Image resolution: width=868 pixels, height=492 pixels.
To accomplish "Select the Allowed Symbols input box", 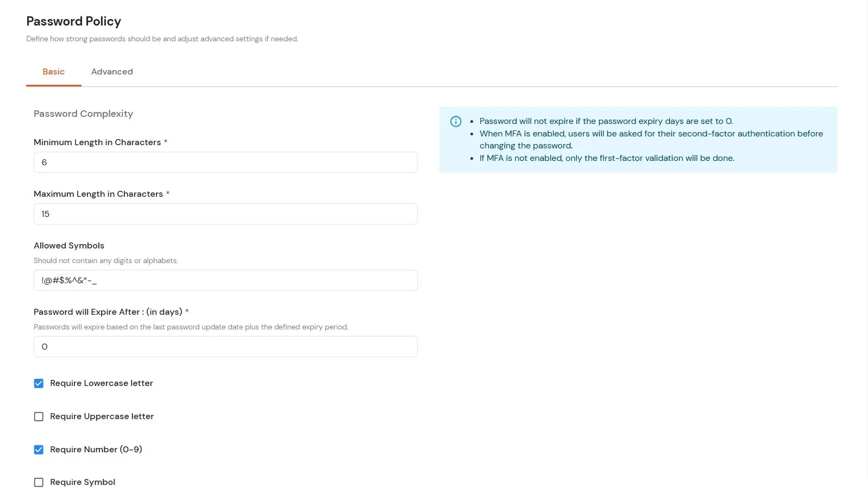I will tap(225, 281).
